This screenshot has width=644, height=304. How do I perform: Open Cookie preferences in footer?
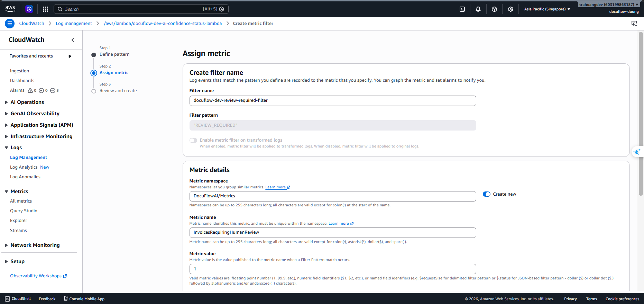(622, 299)
